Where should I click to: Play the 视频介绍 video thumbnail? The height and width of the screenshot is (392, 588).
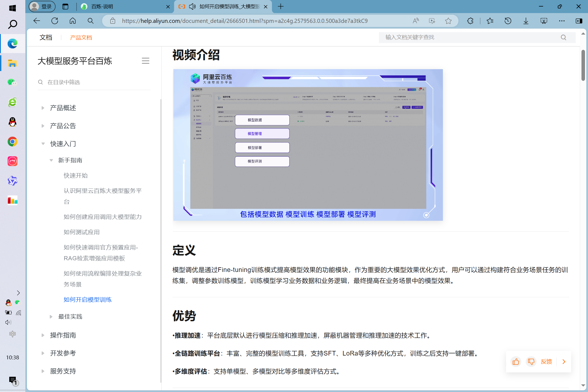(308, 145)
